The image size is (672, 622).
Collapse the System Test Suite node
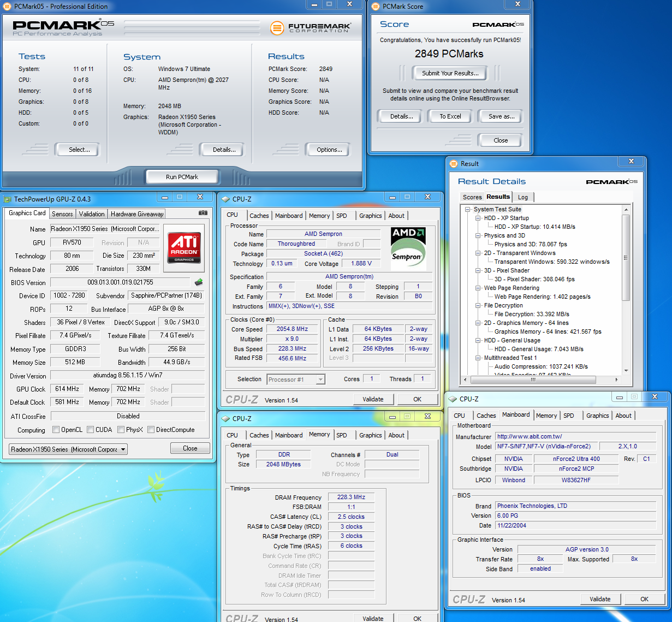468,209
